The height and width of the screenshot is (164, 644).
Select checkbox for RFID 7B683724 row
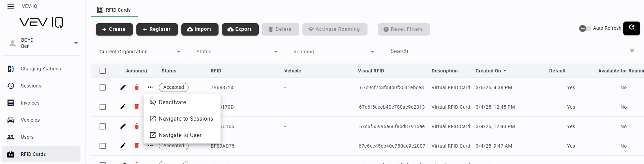pyautogui.click(x=103, y=87)
